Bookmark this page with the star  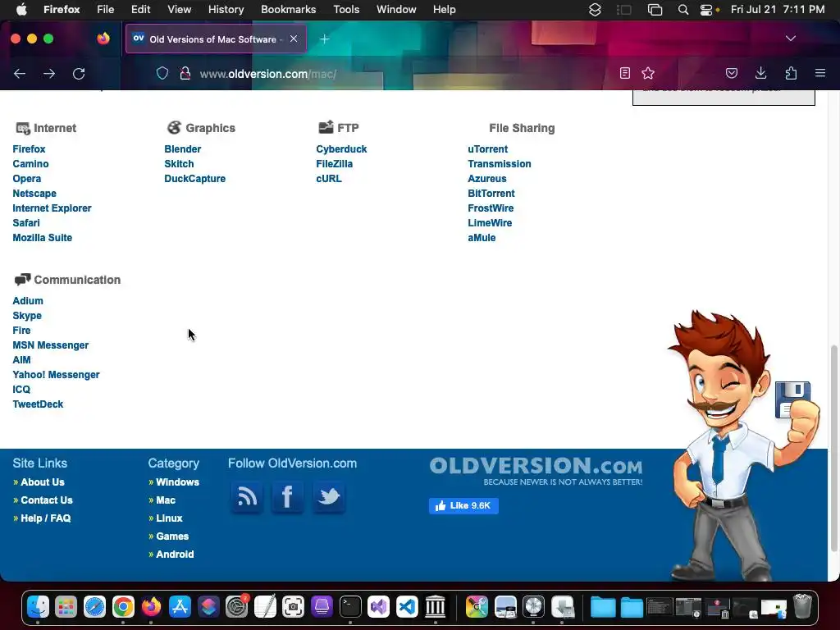click(648, 73)
